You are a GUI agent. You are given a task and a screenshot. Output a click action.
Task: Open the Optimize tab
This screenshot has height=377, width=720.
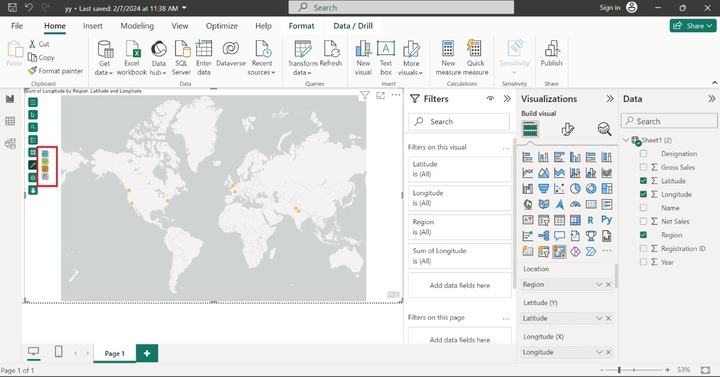click(221, 26)
